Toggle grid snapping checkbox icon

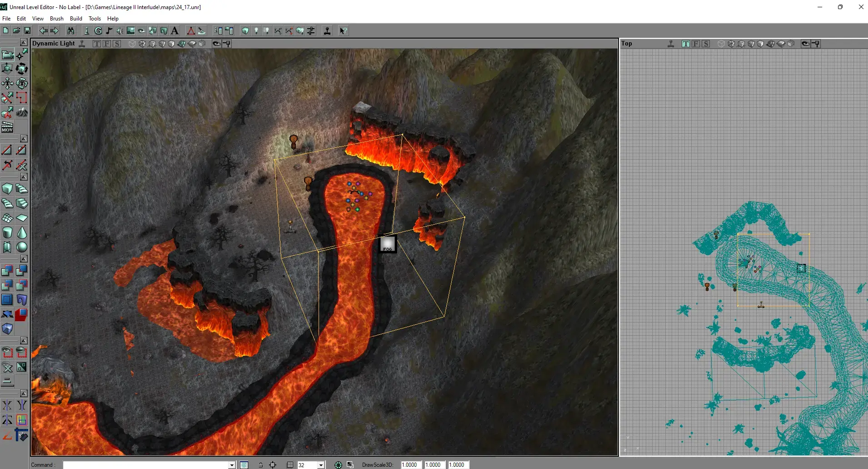coord(290,464)
